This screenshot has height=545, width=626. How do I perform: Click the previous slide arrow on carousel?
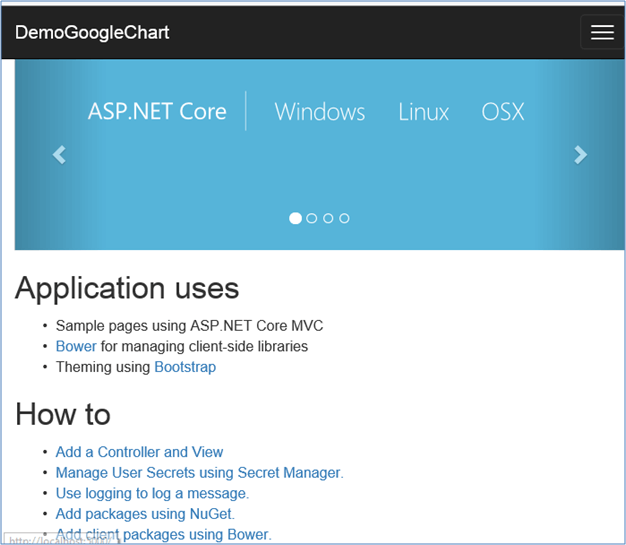[x=59, y=155]
